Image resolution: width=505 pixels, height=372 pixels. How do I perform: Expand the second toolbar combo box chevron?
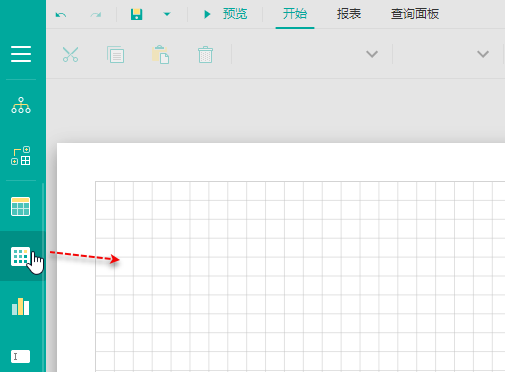click(x=483, y=54)
